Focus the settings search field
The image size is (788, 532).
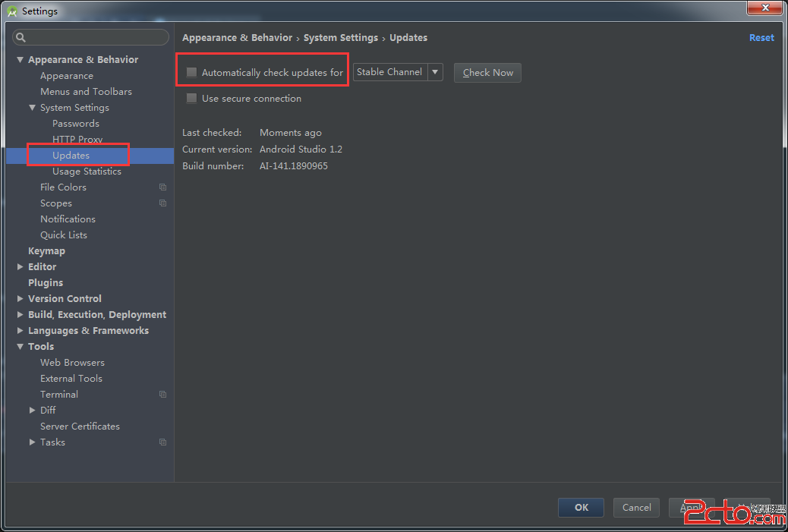point(90,37)
